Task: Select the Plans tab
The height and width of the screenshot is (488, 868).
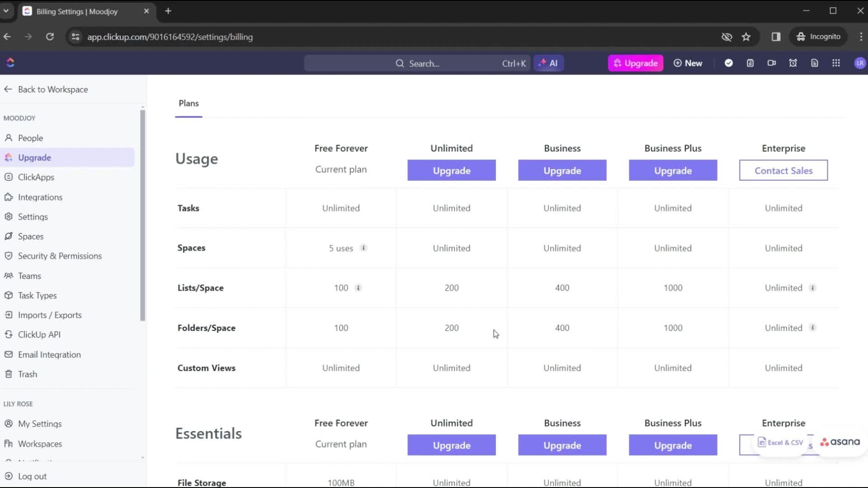Action: tap(189, 103)
